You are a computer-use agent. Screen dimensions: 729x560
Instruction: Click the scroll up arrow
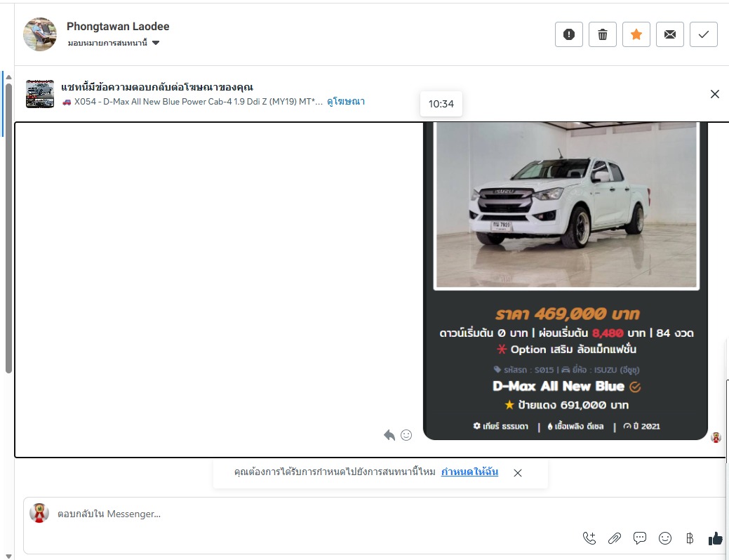click(x=8, y=76)
